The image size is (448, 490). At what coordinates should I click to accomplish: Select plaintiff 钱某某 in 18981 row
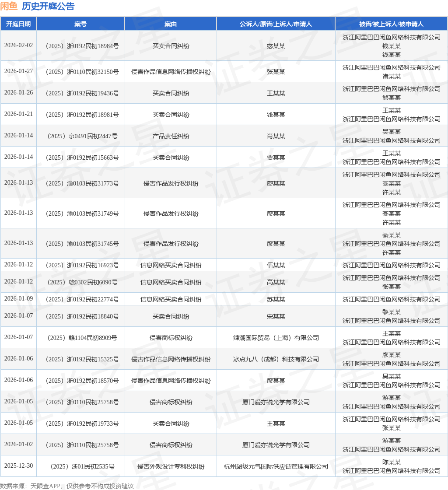pyautogui.click(x=276, y=115)
